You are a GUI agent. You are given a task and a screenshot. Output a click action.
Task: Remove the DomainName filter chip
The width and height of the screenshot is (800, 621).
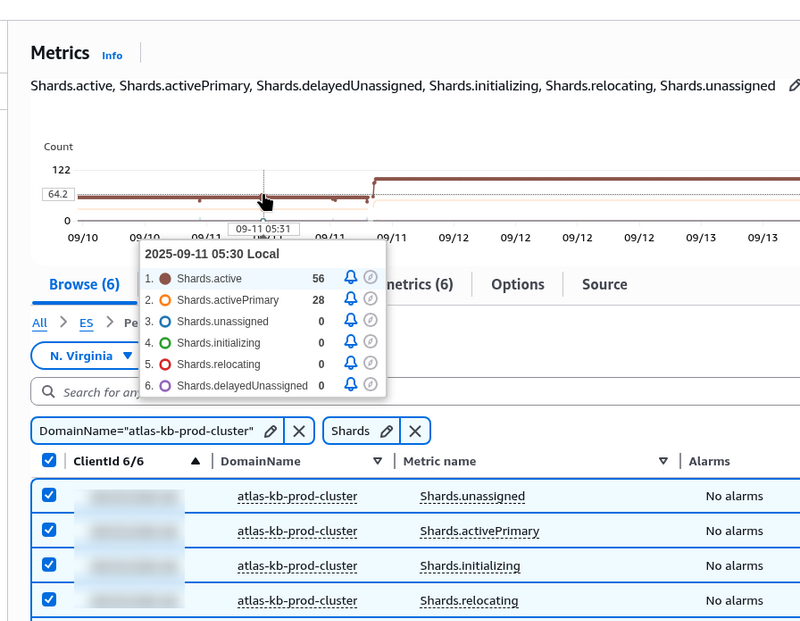tap(299, 431)
